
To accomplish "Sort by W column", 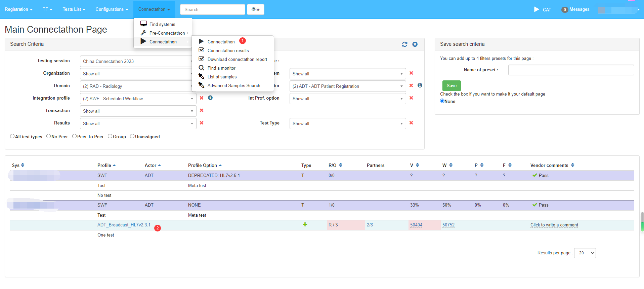I will click(451, 165).
